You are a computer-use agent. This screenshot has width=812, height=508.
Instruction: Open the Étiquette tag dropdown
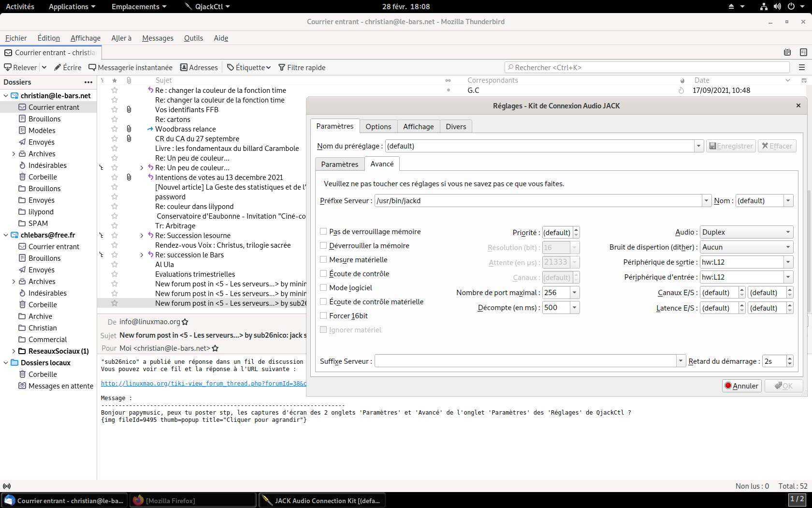pos(249,67)
